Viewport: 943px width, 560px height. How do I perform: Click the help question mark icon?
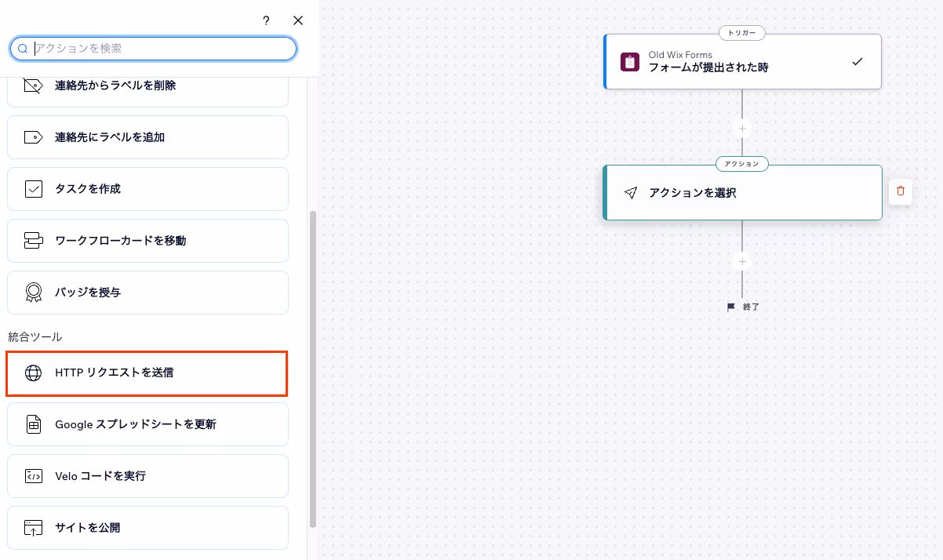[266, 20]
